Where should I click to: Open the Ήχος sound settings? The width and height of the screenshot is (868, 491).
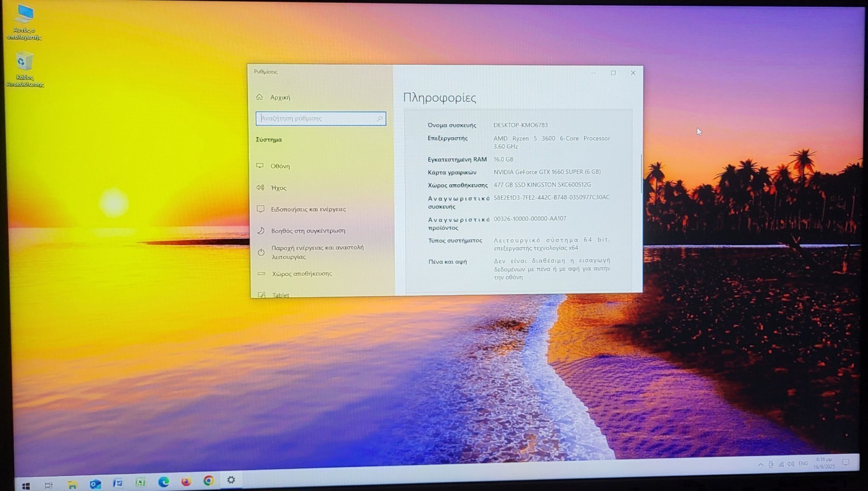[x=278, y=188]
